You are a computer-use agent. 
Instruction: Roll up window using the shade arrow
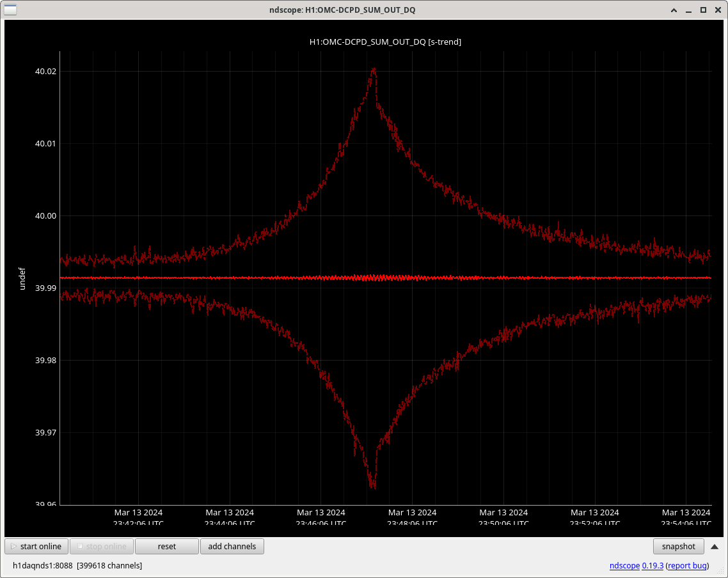[x=674, y=10]
